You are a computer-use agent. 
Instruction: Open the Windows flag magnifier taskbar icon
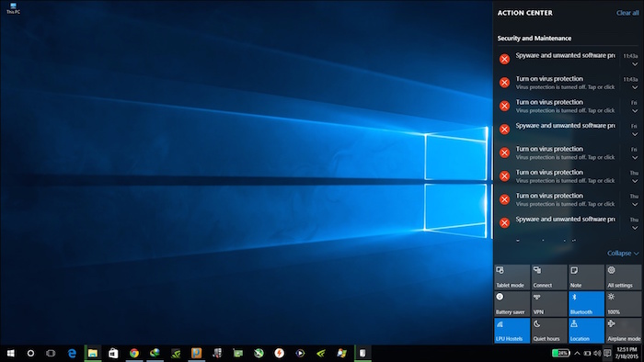point(341,353)
